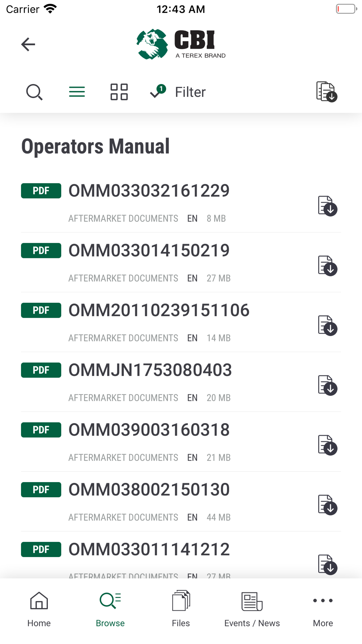362x644 pixels.
Task: Open document OMMJN1753080403
Action: tap(150, 370)
